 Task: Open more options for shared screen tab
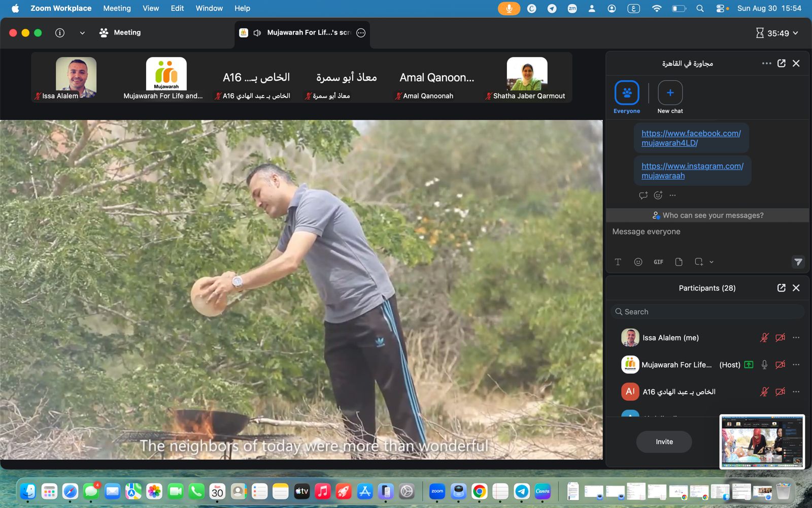click(x=361, y=33)
